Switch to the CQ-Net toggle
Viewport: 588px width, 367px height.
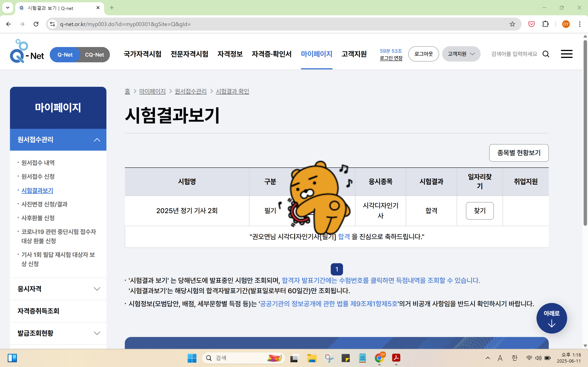click(x=94, y=55)
